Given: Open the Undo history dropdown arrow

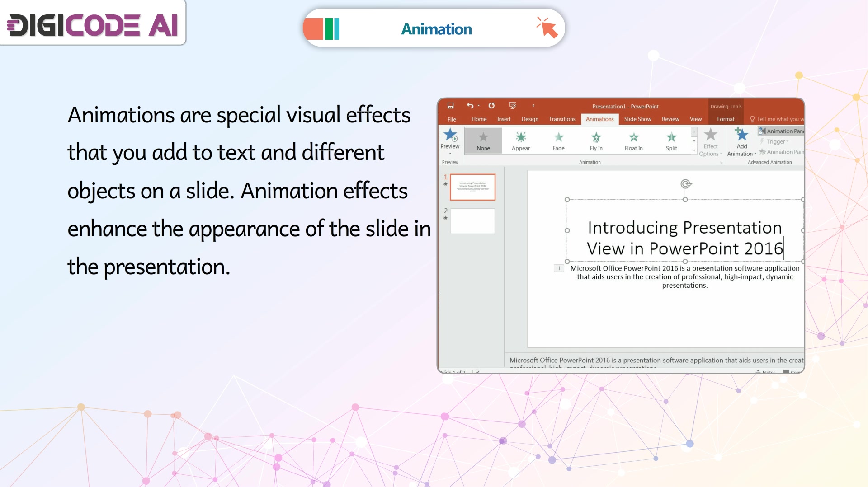Looking at the screenshot, I should click(479, 106).
